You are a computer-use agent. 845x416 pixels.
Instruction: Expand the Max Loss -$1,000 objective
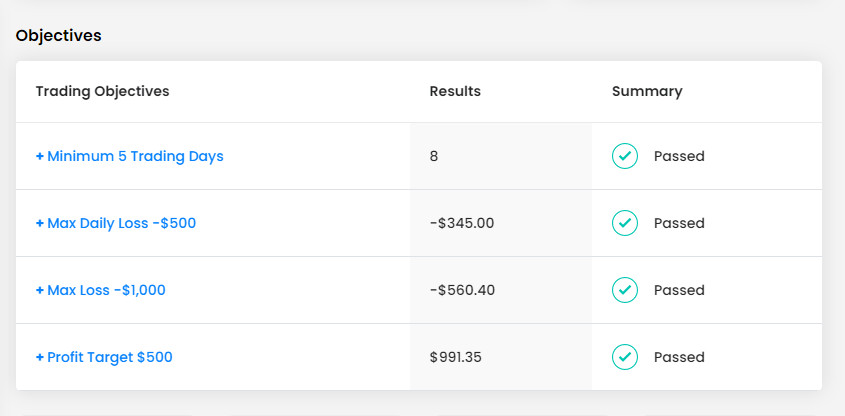pyautogui.click(x=101, y=290)
